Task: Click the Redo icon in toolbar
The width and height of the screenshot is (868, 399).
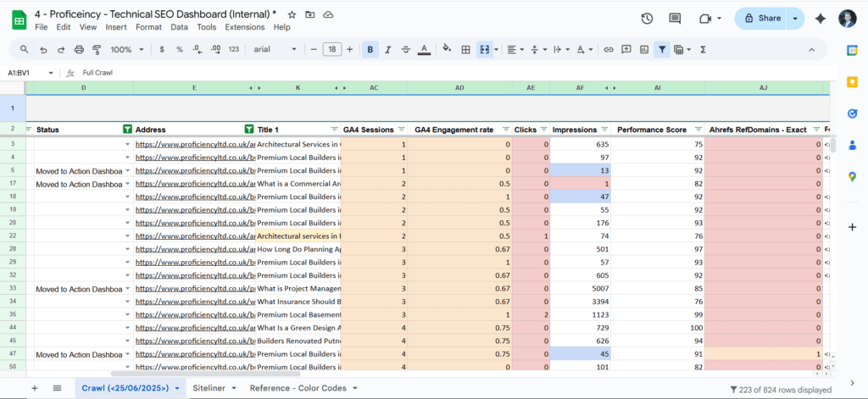Action: tap(61, 50)
